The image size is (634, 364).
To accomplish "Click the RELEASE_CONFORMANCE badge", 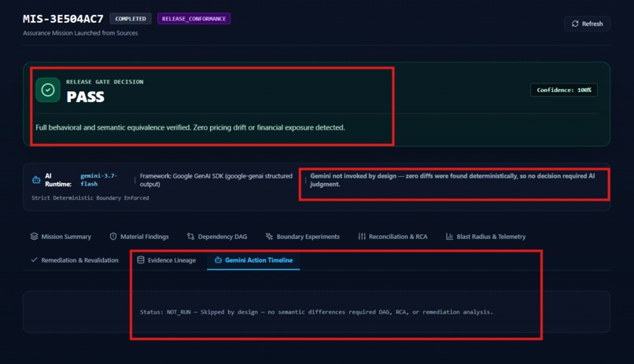I will (194, 19).
